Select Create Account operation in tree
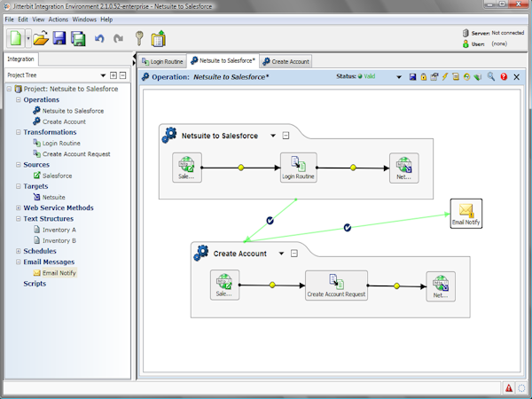The height and width of the screenshot is (399, 532). pyautogui.click(x=59, y=121)
